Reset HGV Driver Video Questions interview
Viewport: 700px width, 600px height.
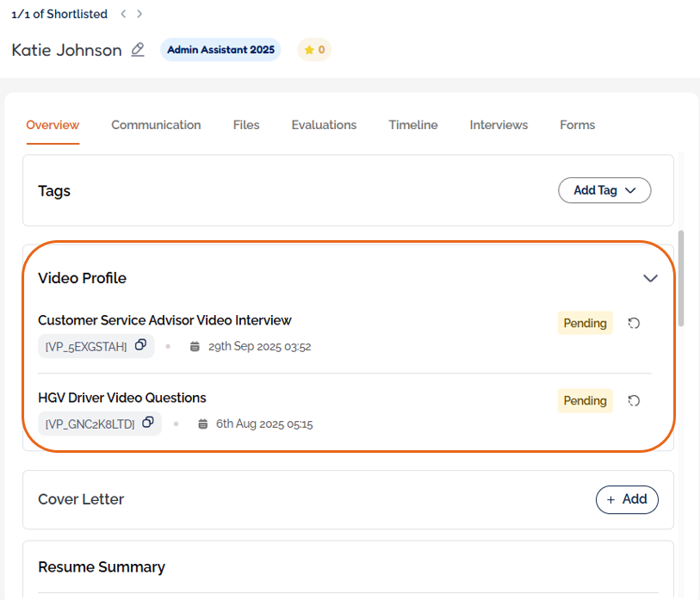(x=635, y=401)
